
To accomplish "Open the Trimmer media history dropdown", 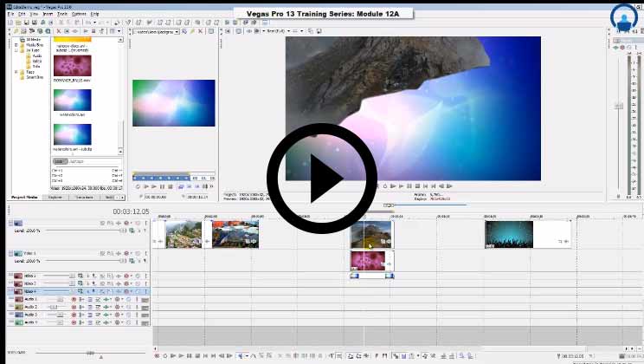I will (x=177, y=32).
